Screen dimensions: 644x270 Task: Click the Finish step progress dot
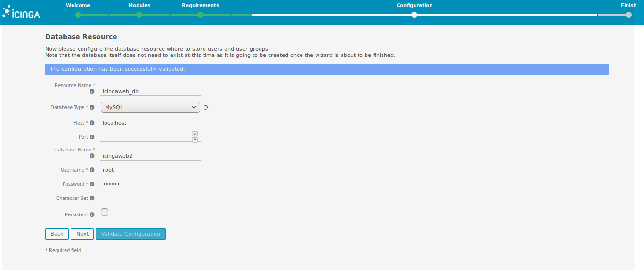coord(628,15)
